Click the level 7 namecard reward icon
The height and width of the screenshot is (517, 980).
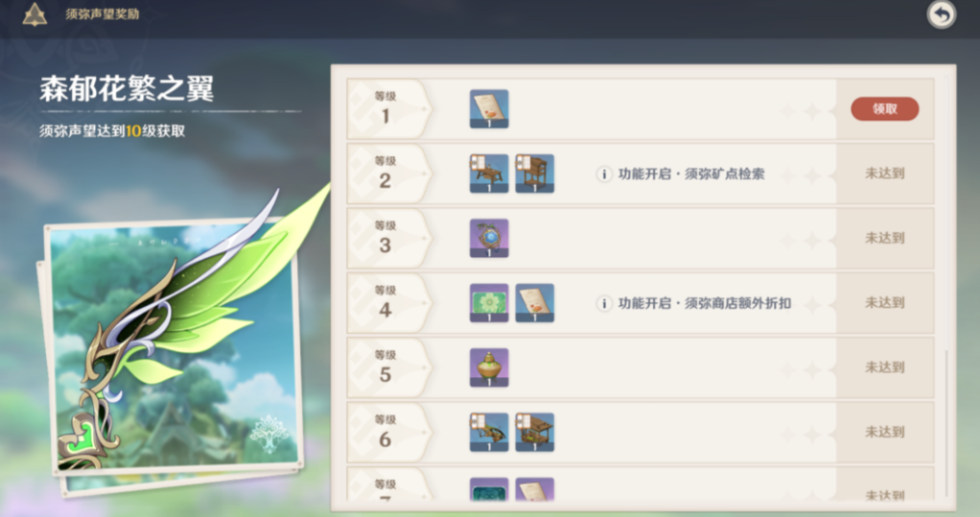tap(489, 489)
